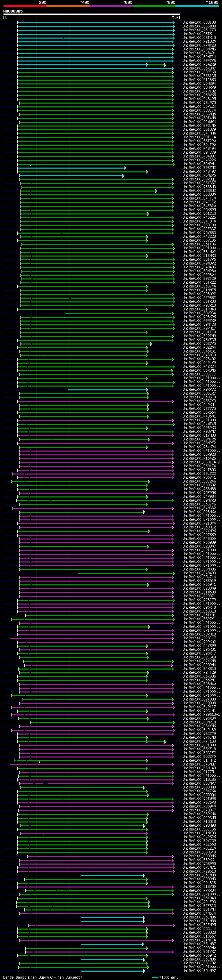The image size is (222, 980).
Task: Select label UniRef100_B6SIG5
Action: [x=199, y=76]
